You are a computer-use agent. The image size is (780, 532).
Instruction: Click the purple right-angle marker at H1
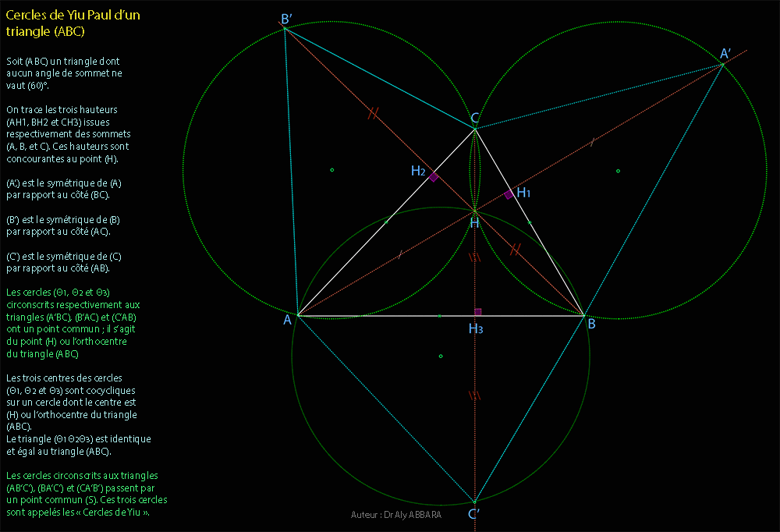(509, 195)
